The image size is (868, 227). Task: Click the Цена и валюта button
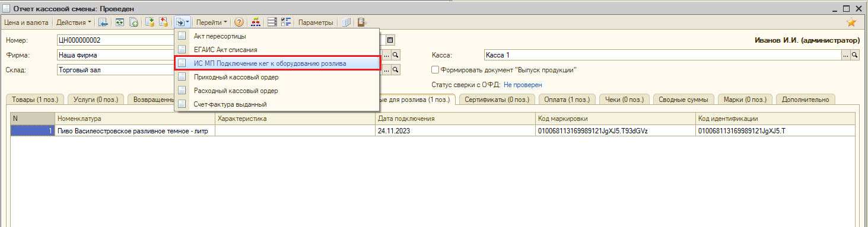point(26,23)
